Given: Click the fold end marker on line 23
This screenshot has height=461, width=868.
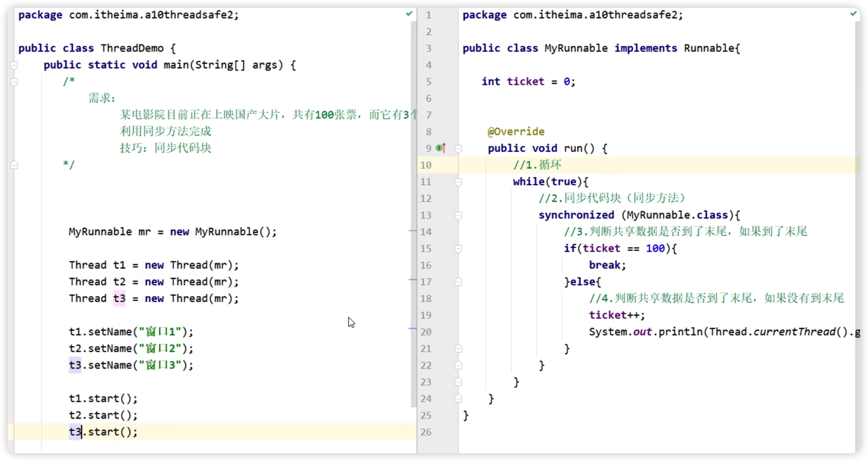Looking at the screenshot, I should tap(458, 382).
